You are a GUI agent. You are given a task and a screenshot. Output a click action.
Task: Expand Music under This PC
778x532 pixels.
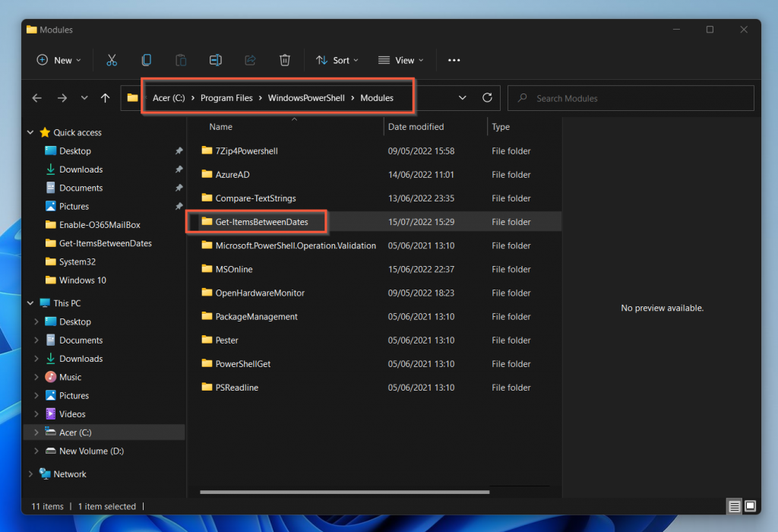click(x=36, y=377)
